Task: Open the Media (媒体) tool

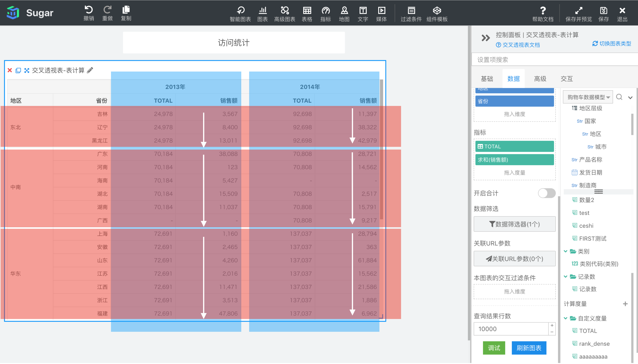Action: [x=381, y=14]
